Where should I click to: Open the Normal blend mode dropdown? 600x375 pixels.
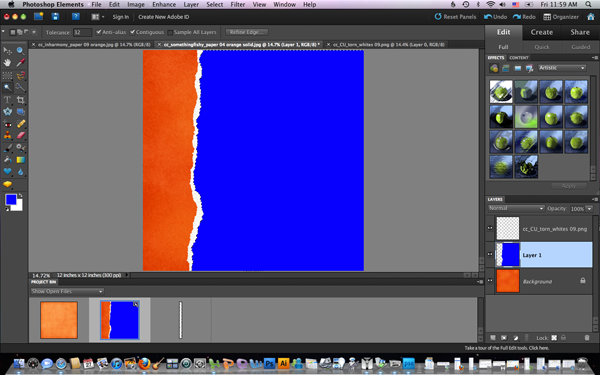point(516,209)
